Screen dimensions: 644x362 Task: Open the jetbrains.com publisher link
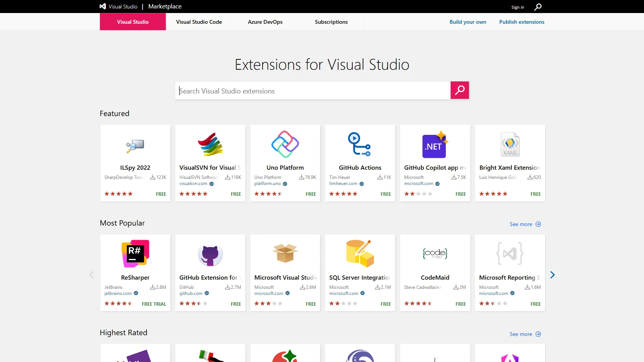(x=118, y=293)
